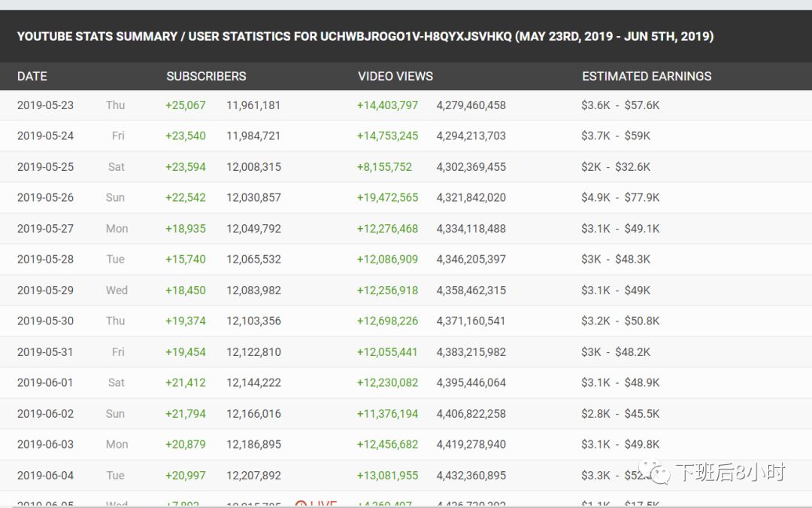This screenshot has height=508, width=812.
Task: Select the SUBSCRIBERS column header
Action: point(206,76)
